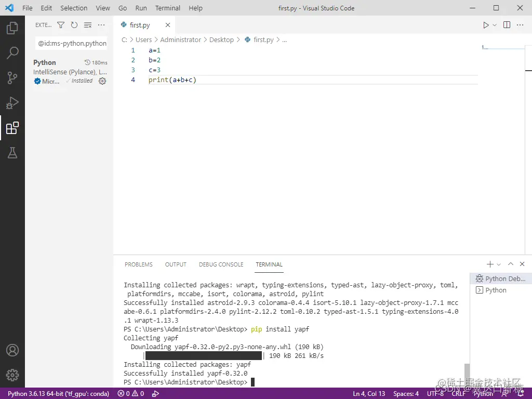Click the 'pip install yapf' command
This screenshot has width=532, height=399.
click(x=280, y=329)
